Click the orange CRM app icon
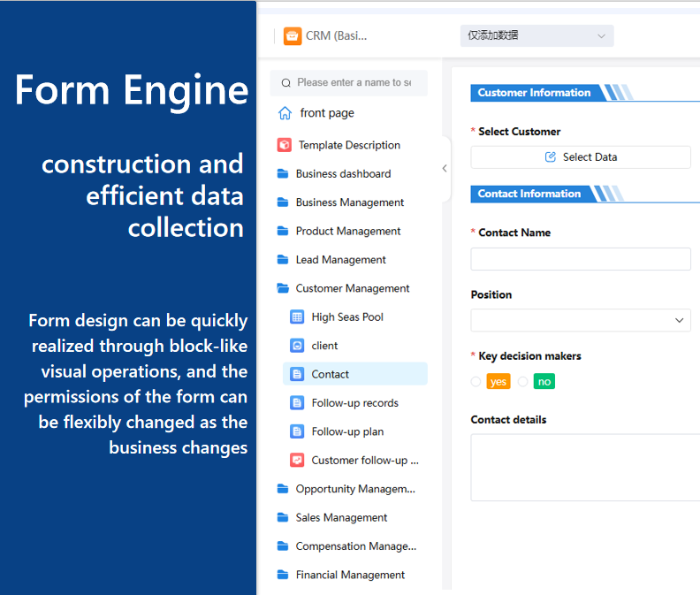Screen dimensions: 700x595 (293, 36)
